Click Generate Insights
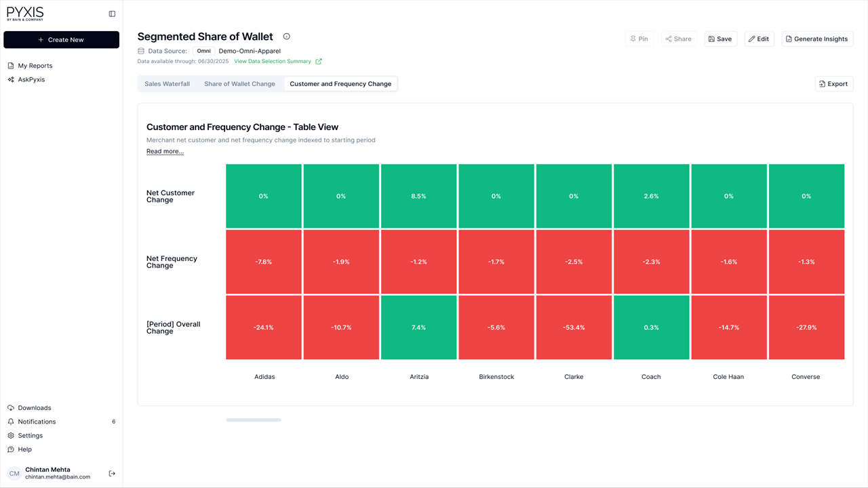The height and width of the screenshot is (488, 868). coord(817,39)
